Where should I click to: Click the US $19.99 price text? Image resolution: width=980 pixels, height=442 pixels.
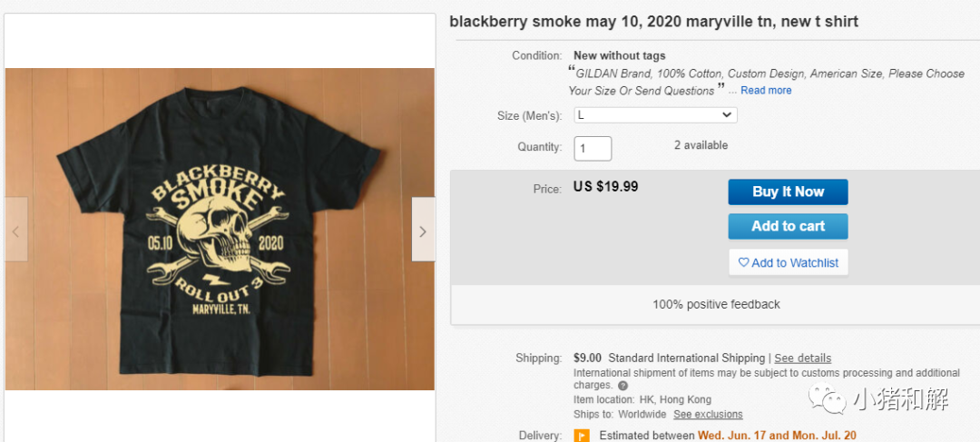click(605, 186)
